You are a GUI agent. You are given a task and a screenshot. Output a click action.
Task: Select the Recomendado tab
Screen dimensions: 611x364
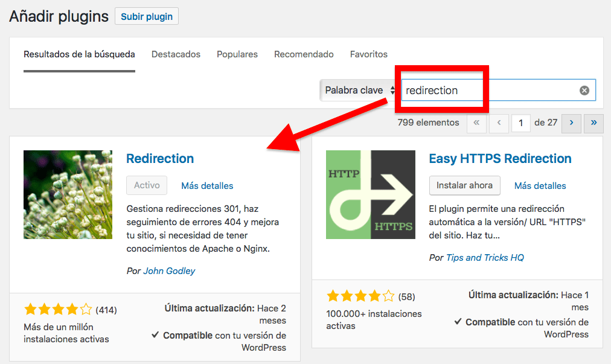coord(304,54)
